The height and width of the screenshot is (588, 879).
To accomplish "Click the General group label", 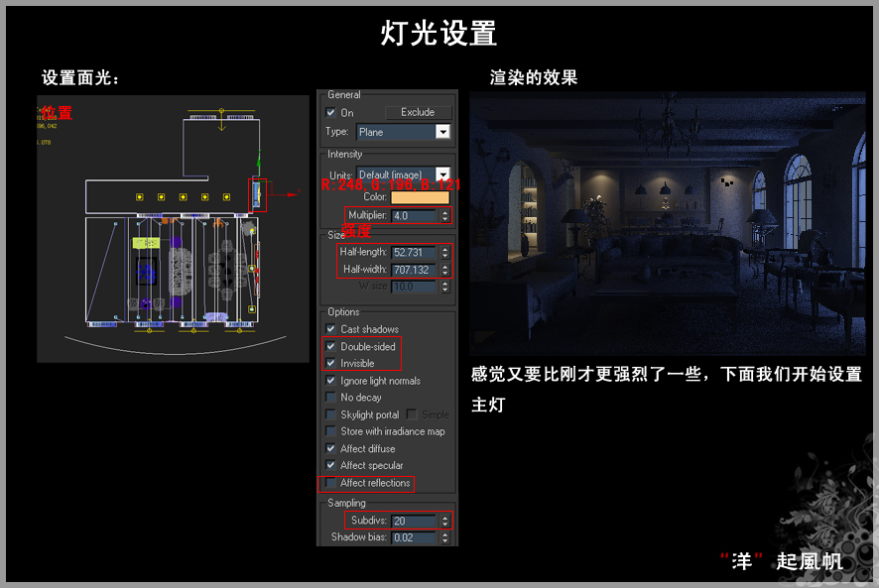I will [344, 95].
